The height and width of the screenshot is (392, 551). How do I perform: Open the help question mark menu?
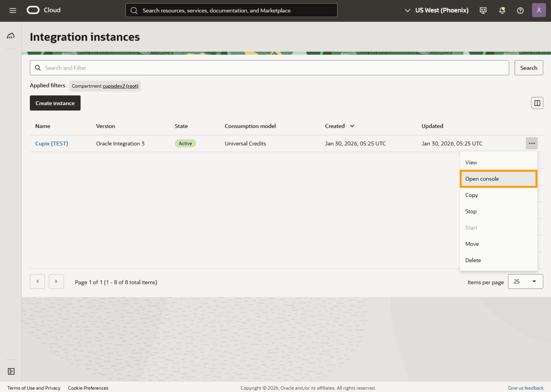point(520,10)
